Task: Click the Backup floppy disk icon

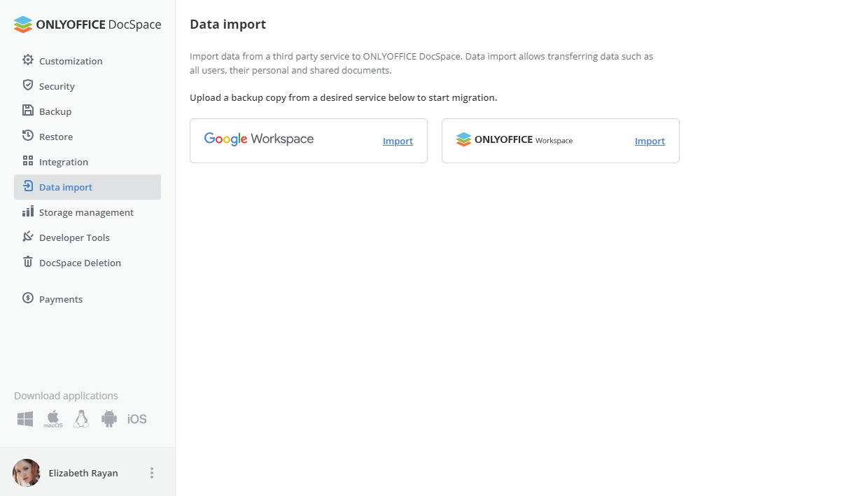Action: (x=28, y=111)
